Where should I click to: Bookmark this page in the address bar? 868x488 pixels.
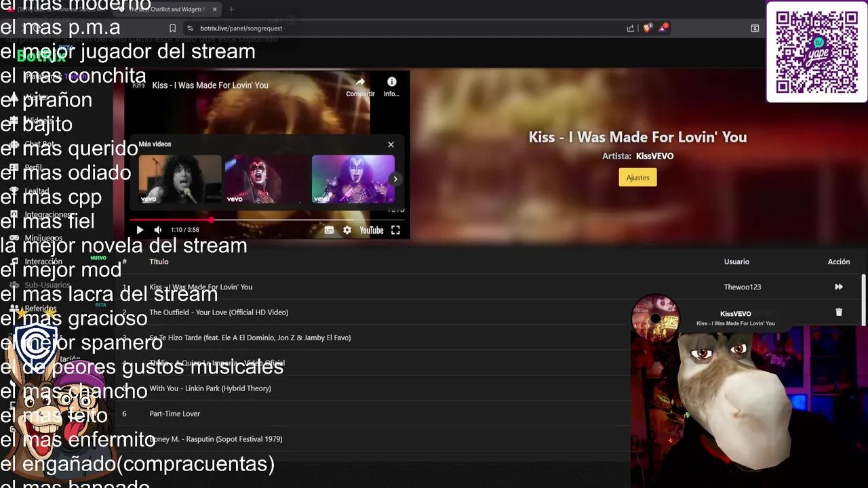[172, 28]
